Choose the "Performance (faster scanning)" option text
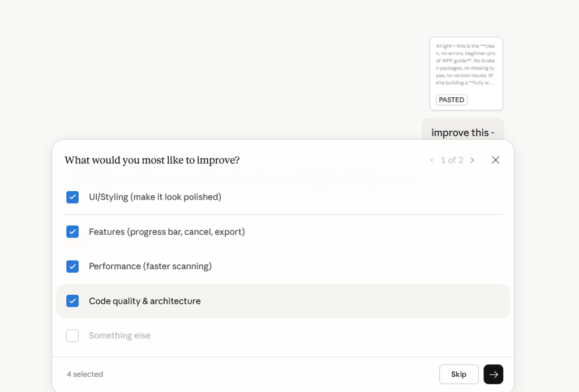Image resolution: width=579 pixels, height=392 pixels. pos(150,266)
